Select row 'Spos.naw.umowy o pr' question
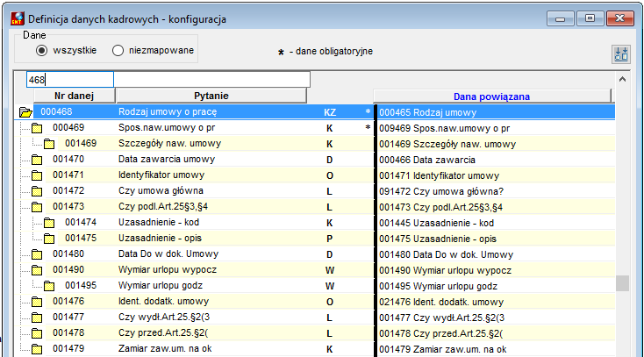 [167, 128]
